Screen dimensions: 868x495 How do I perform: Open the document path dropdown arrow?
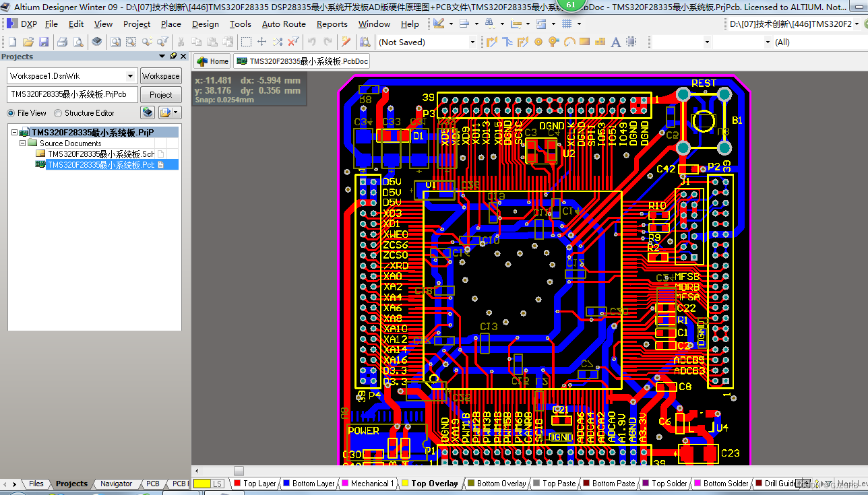(x=857, y=24)
